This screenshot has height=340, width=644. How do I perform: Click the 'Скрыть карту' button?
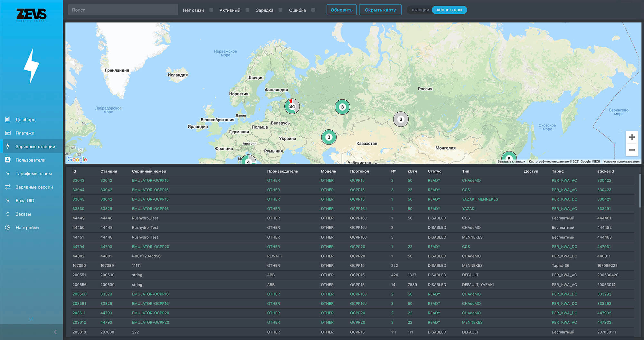pos(380,10)
